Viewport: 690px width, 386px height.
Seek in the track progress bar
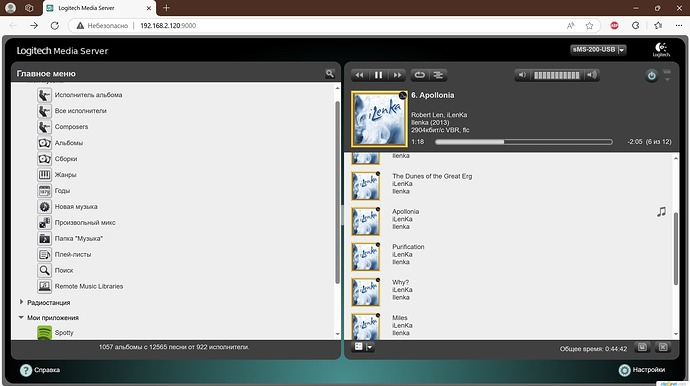524,142
